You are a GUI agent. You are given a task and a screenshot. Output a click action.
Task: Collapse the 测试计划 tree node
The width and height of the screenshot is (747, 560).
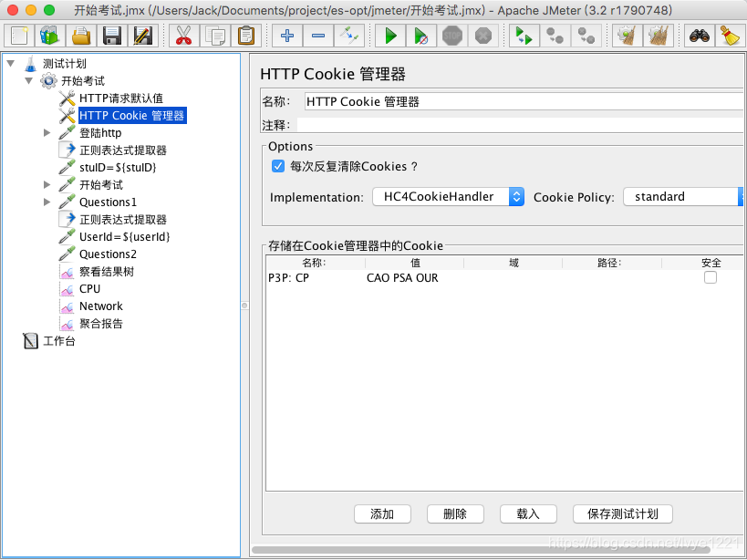pos(10,63)
